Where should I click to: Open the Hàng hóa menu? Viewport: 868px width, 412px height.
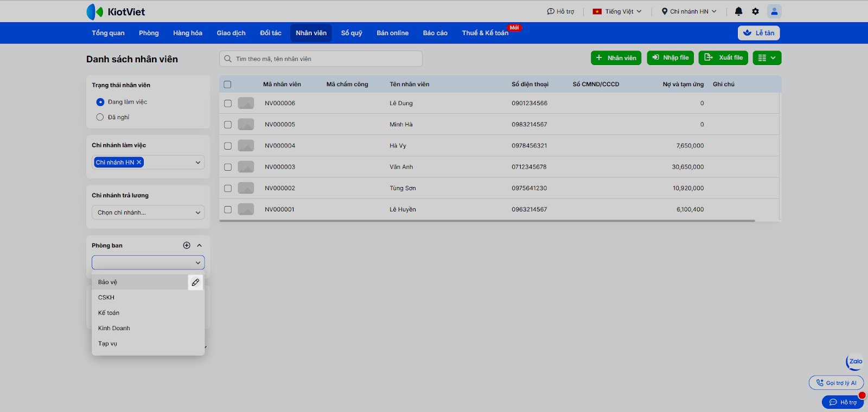[188, 33]
